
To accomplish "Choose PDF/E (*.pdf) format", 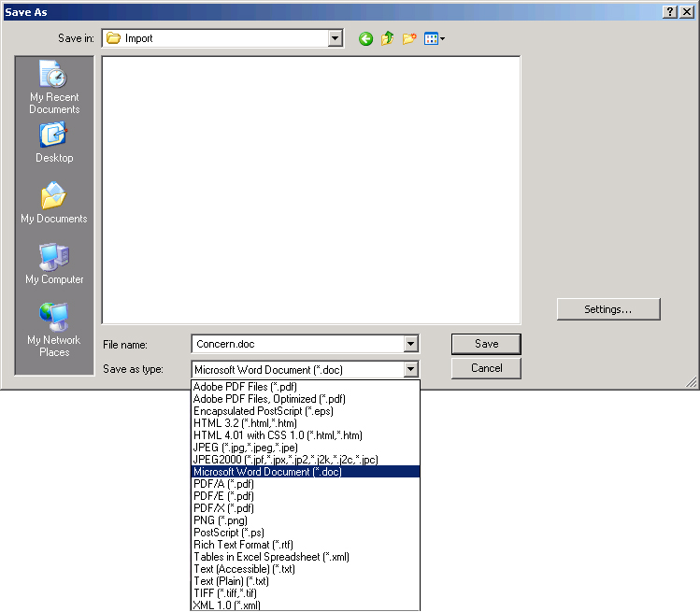I will [x=306, y=496].
